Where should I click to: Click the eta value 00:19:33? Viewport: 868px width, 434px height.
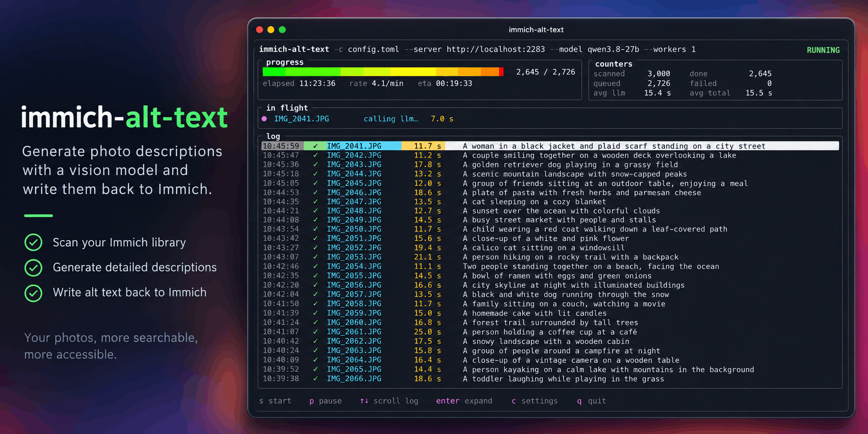click(x=454, y=84)
